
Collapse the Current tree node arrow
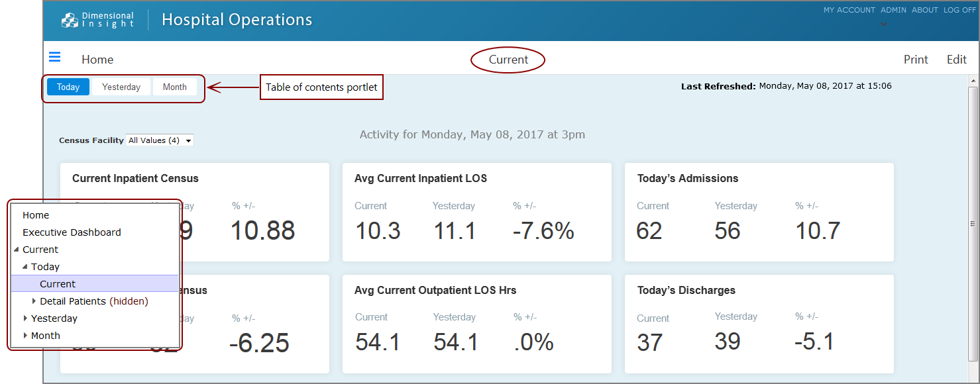pos(17,250)
